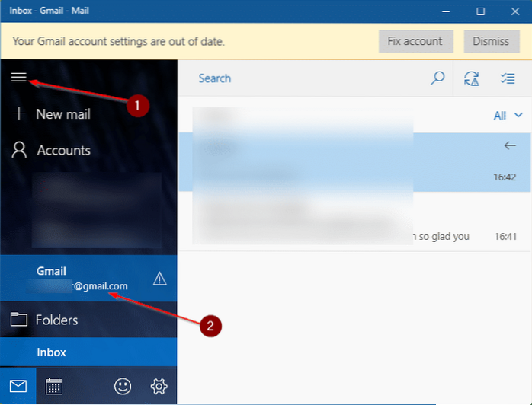This screenshot has width=532, height=405.
Task: Click the back arrow on selected email
Action: [510, 145]
